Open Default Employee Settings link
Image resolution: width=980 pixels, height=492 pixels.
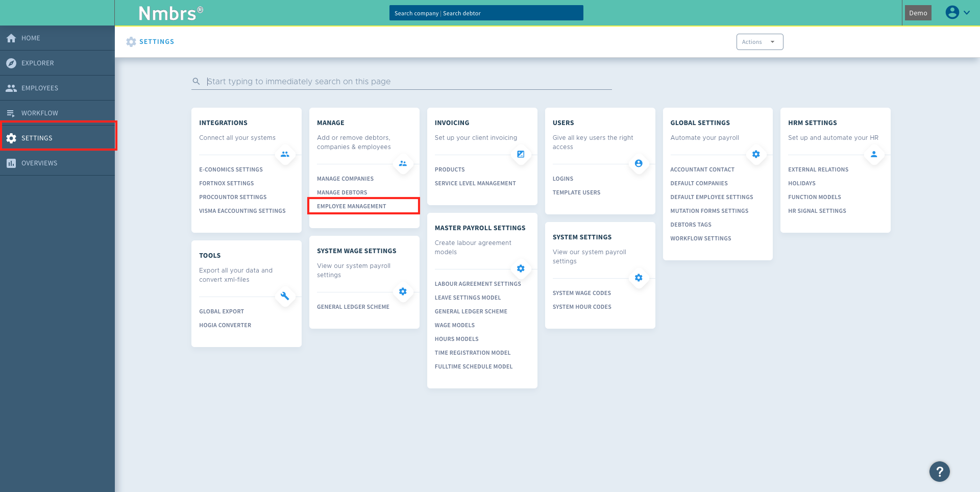(x=712, y=197)
